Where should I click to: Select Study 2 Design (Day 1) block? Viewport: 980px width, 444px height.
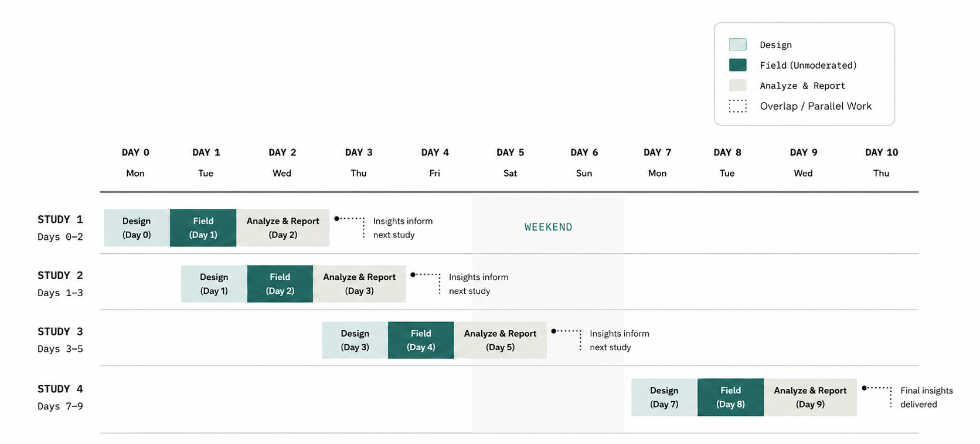214,284
